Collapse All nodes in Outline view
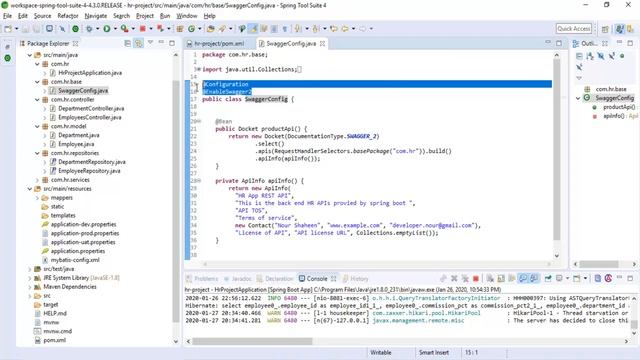 (579, 56)
